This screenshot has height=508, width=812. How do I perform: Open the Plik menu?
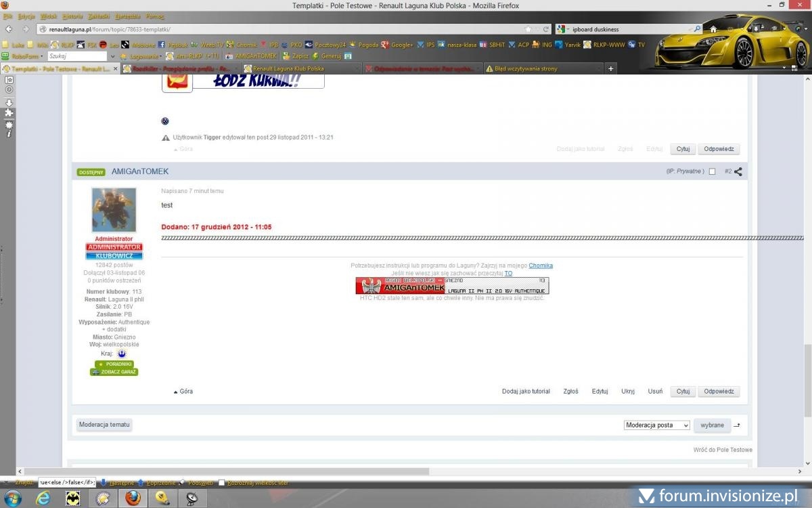[x=8, y=16]
